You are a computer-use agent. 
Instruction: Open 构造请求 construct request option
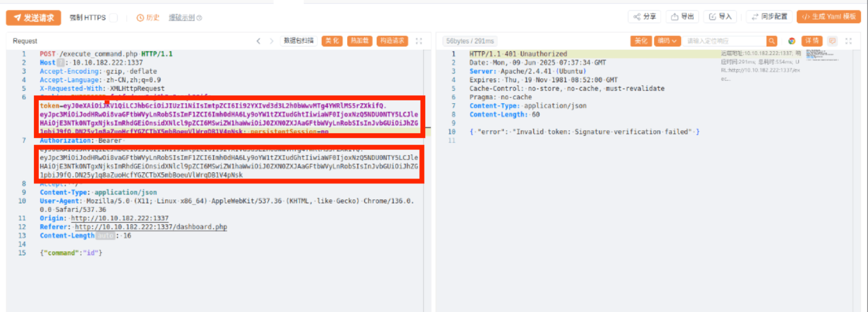click(392, 41)
